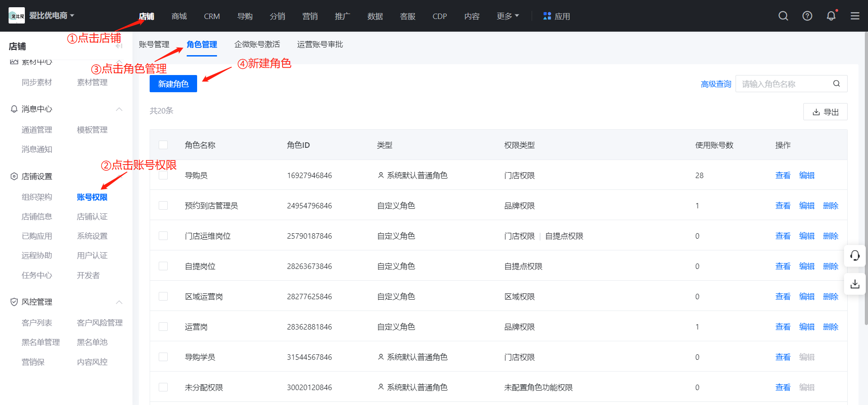Screen dimensions: 868x405
Task: Open the 营销 top menu
Action: coord(310,16)
